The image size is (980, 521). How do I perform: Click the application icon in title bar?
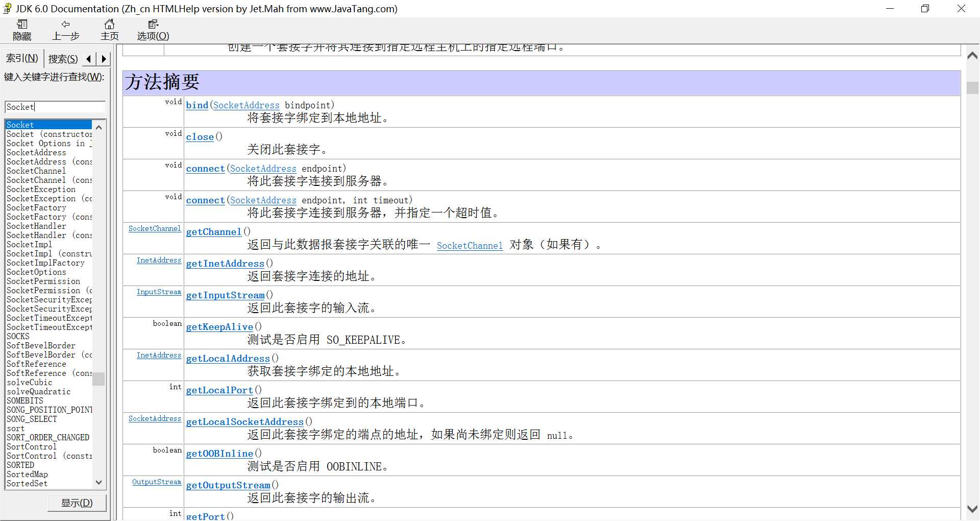pyautogui.click(x=7, y=8)
